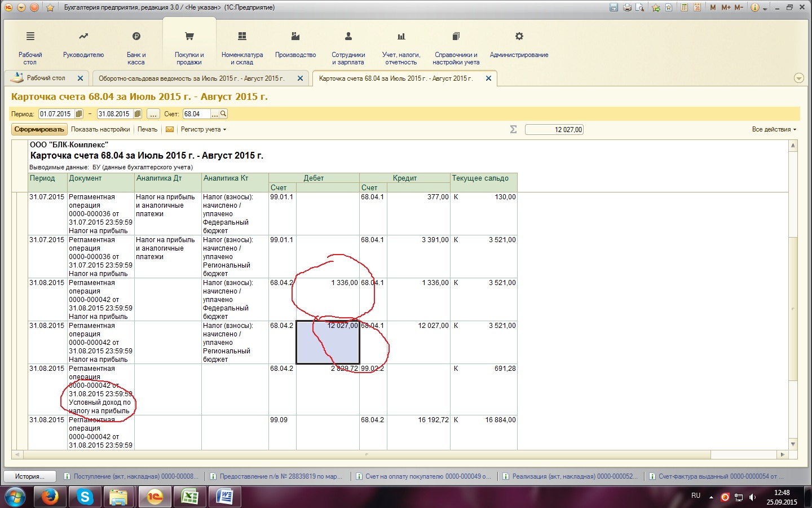Expand the Все действия menu
812x508 pixels.
coord(774,129)
